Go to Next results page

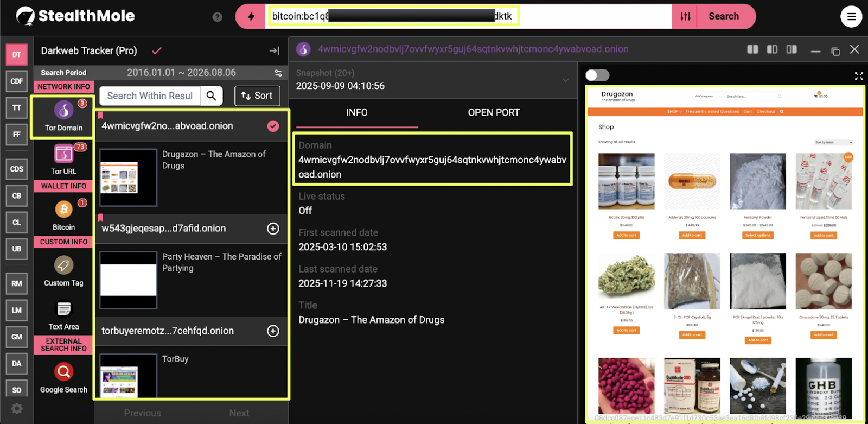click(x=239, y=413)
